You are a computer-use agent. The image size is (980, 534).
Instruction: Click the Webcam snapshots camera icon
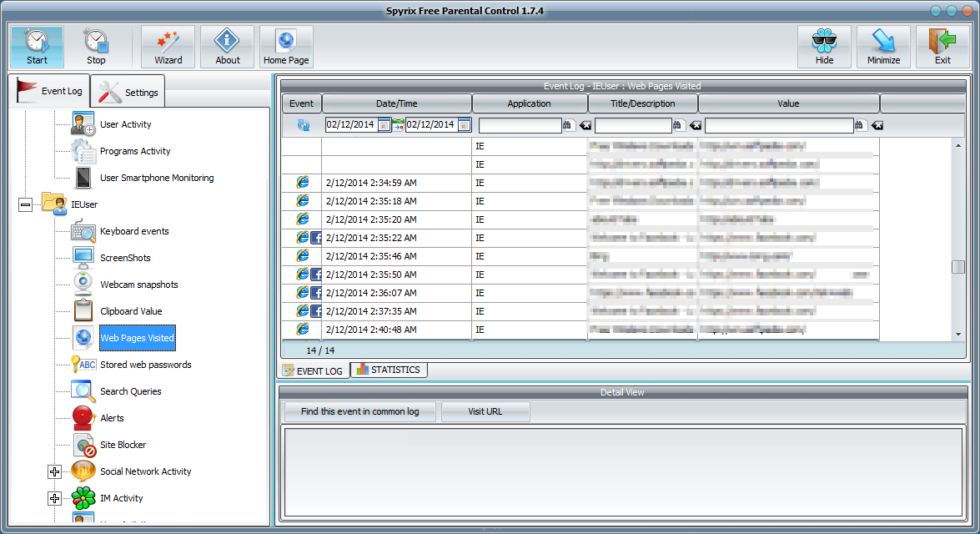pyautogui.click(x=83, y=285)
